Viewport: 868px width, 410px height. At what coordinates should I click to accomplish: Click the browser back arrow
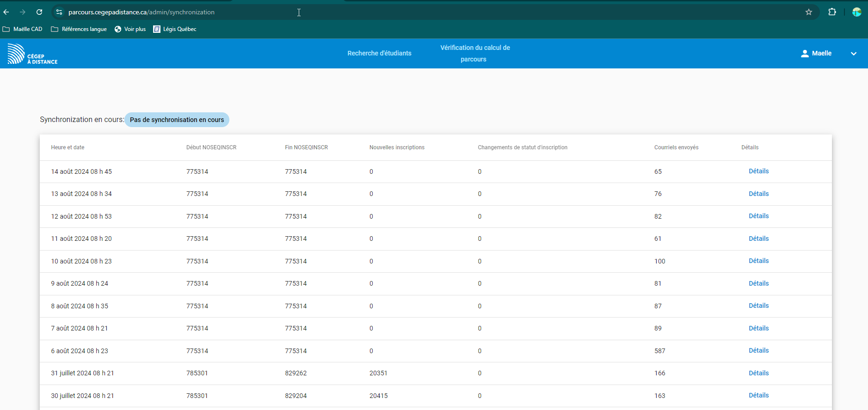pos(6,12)
